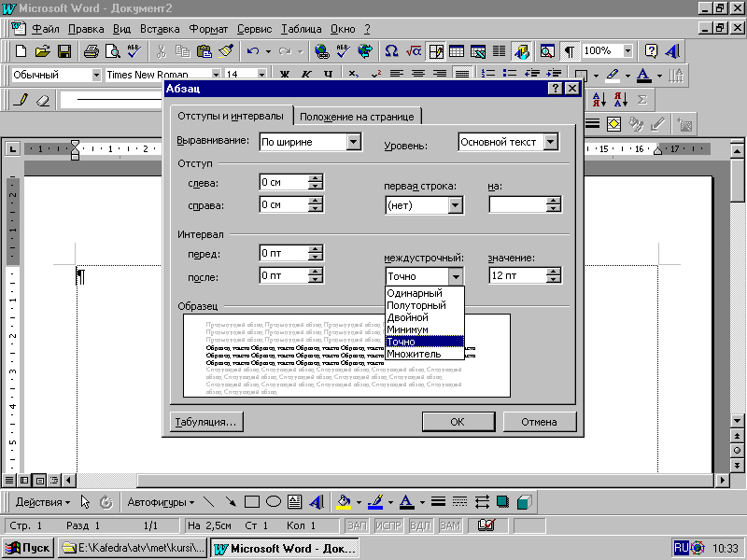Choose Одинарный line spacing option

point(424,293)
